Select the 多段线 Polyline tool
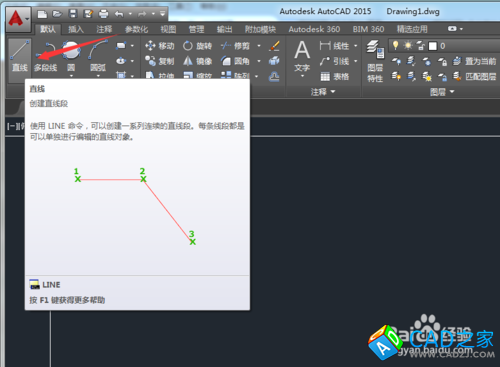The width and height of the screenshot is (500, 367). pyautogui.click(x=45, y=56)
